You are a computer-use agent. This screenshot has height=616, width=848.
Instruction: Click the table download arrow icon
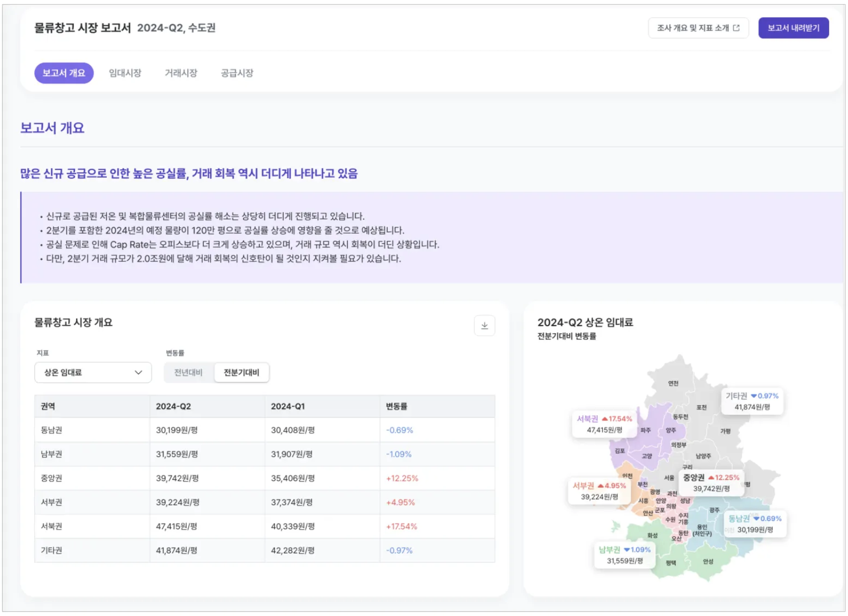tap(485, 326)
